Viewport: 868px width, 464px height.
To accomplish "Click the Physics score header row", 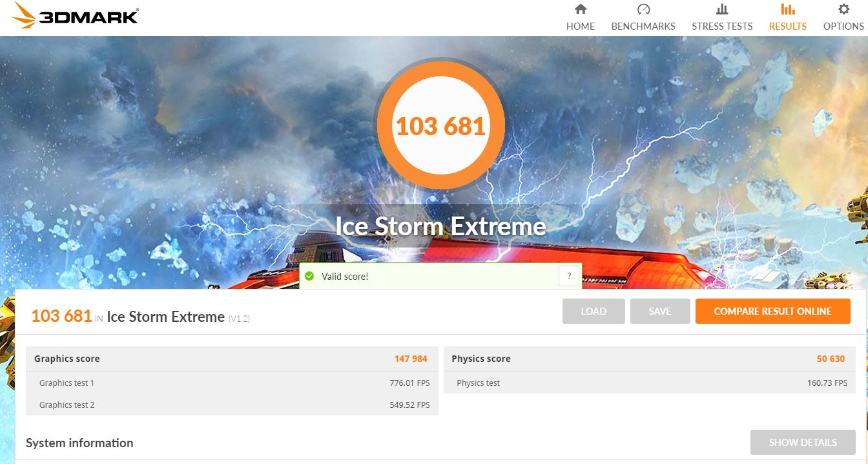I will tap(649, 359).
